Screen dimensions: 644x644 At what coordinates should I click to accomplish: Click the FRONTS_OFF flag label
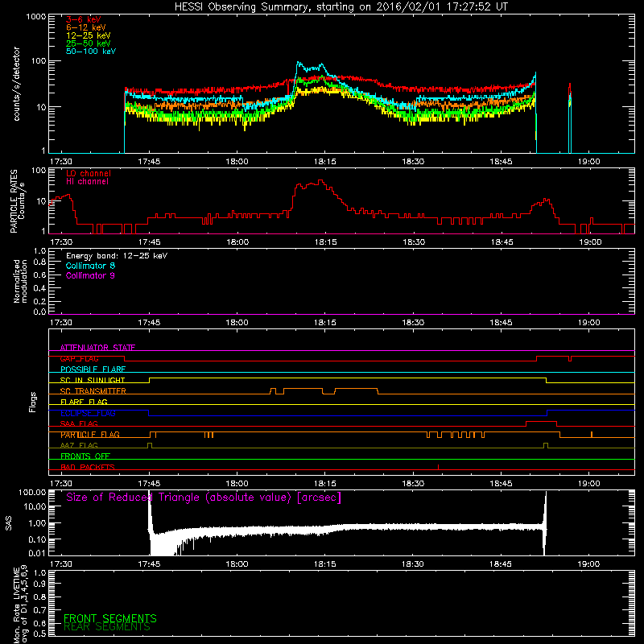click(x=85, y=456)
